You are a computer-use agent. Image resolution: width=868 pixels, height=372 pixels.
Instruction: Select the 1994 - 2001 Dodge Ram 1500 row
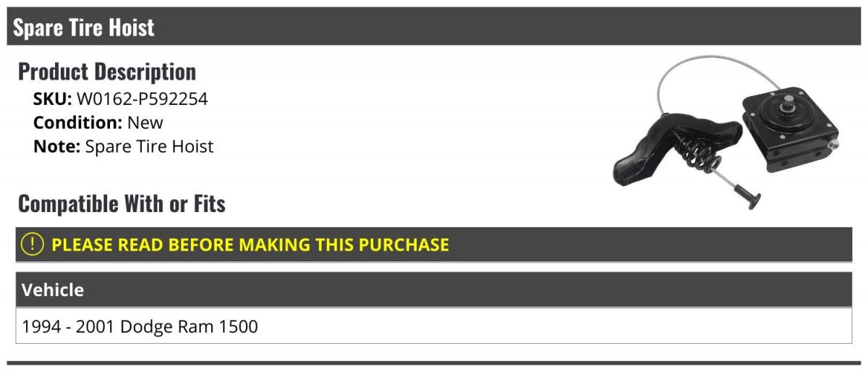pyautogui.click(x=140, y=326)
